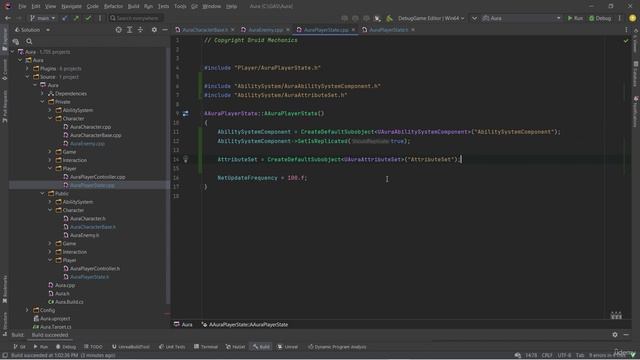Click the locate file target icon in Solution panel
Image resolution: width=640 pixels, height=360 pixels.
[118, 30]
